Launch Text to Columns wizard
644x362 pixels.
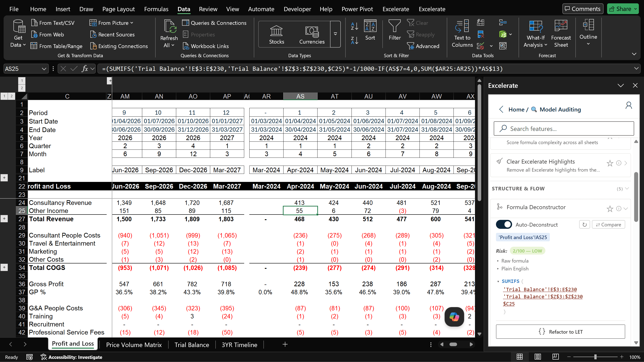pos(462,34)
